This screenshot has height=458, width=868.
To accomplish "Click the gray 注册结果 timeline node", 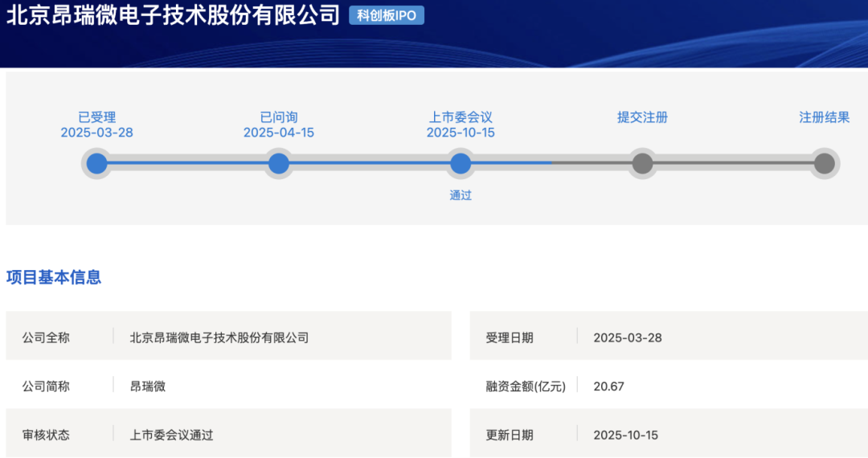I will pyautogui.click(x=824, y=164).
